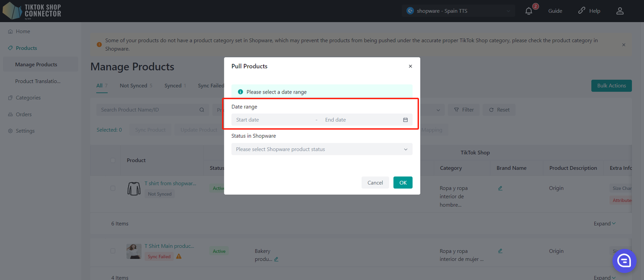Click the calendar icon in date range
Image resolution: width=644 pixels, height=280 pixels.
(x=405, y=120)
